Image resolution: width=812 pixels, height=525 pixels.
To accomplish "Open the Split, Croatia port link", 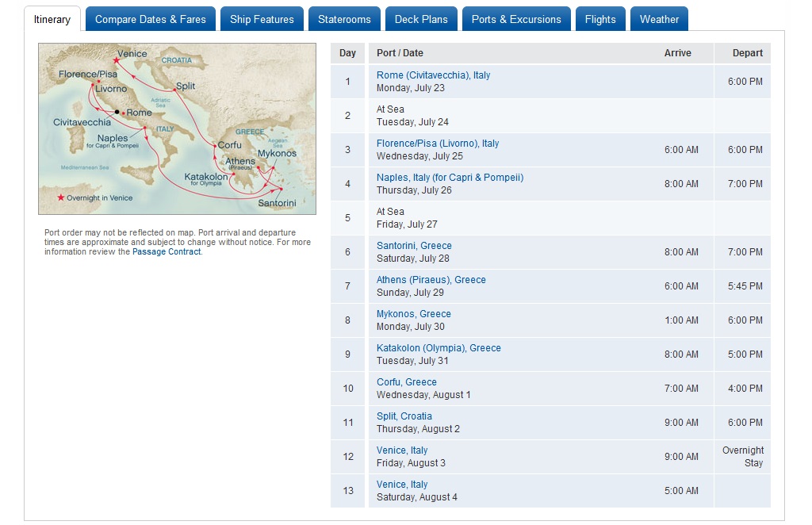I will click(x=404, y=416).
